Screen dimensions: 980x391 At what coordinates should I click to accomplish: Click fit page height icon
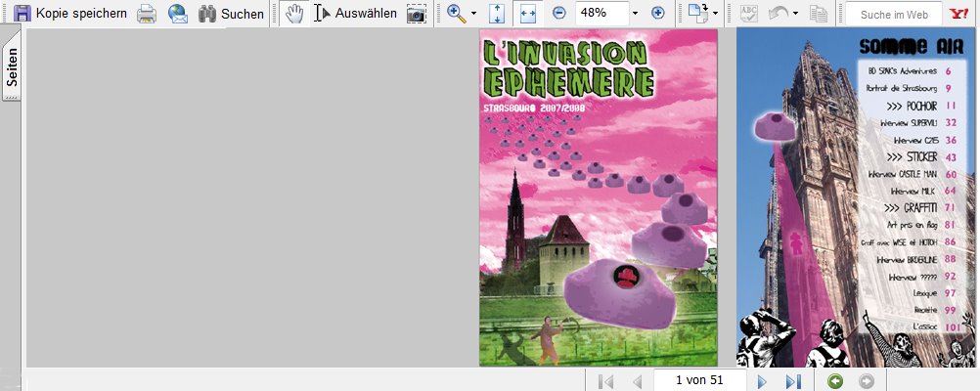[497, 13]
